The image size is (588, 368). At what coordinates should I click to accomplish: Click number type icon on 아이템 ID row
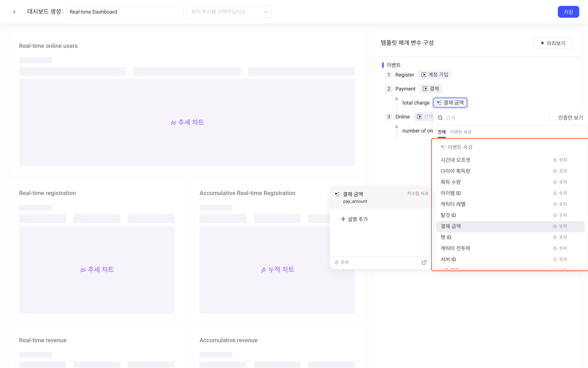pos(555,193)
